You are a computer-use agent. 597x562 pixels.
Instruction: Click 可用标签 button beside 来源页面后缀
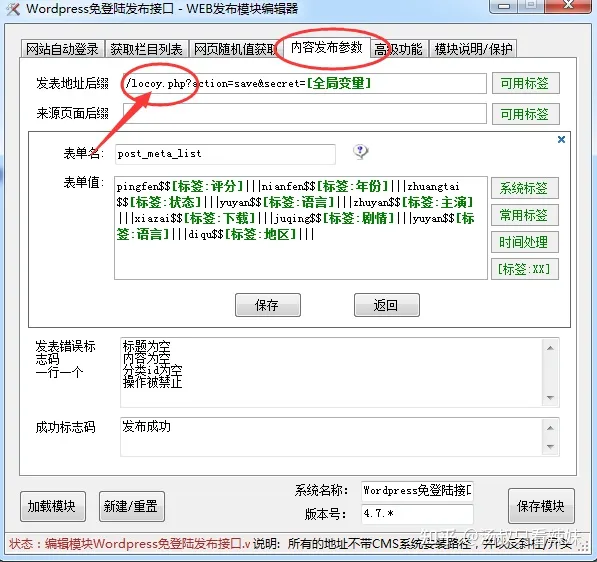pyautogui.click(x=525, y=114)
